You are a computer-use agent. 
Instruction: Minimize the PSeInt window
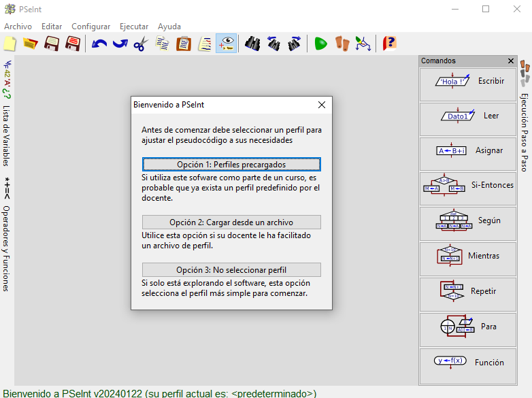(x=455, y=9)
